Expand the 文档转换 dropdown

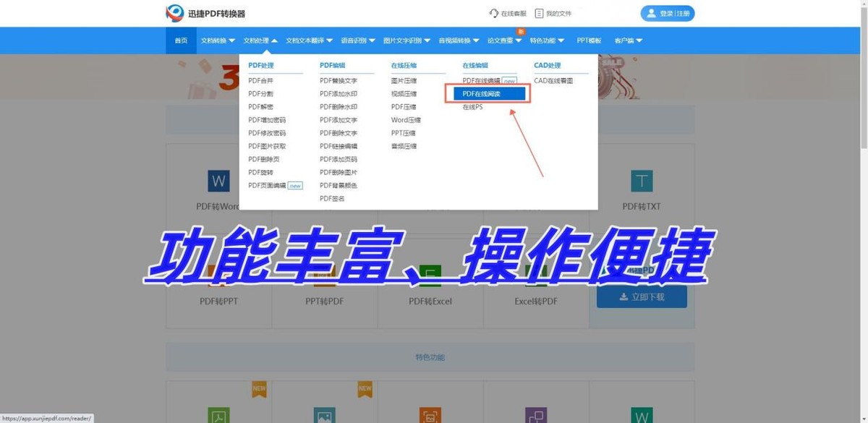point(217,40)
